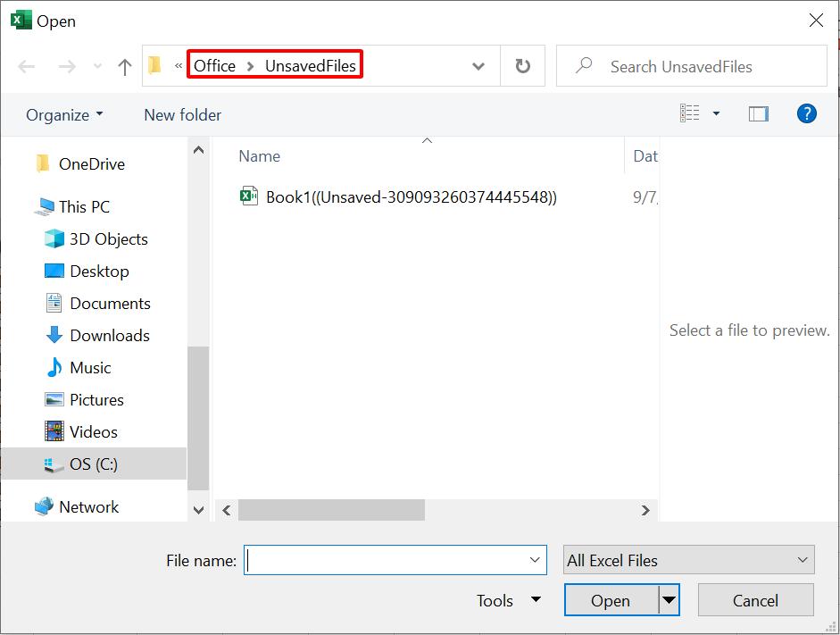
Task: Click New folder in toolbar
Action: point(182,115)
